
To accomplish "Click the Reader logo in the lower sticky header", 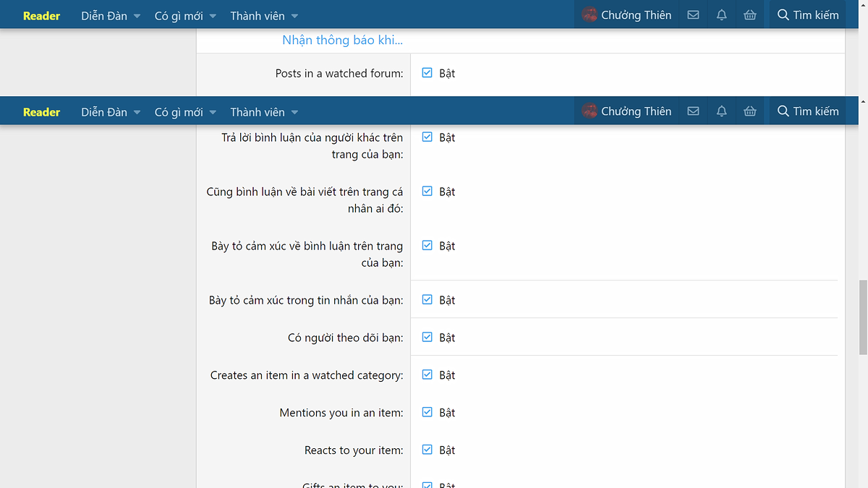I will [x=41, y=112].
